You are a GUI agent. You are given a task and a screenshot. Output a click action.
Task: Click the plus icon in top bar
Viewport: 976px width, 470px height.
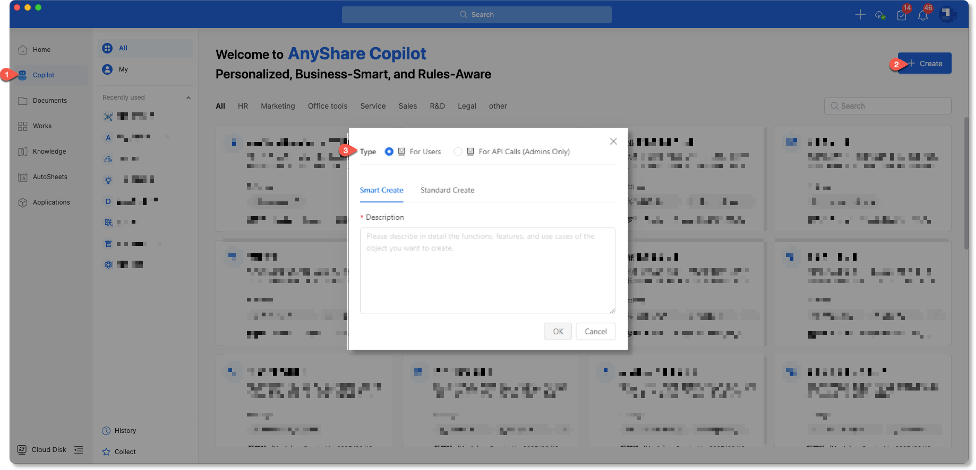[860, 15]
